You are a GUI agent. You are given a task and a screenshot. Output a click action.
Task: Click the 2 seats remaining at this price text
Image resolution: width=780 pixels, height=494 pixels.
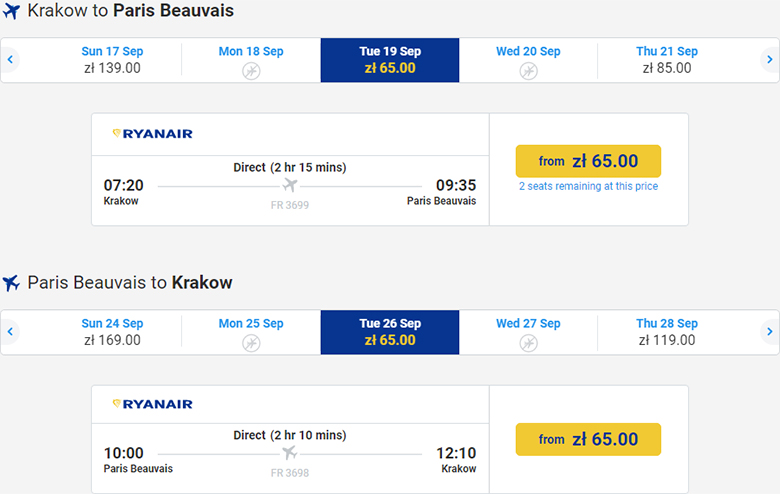(x=588, y=186)
